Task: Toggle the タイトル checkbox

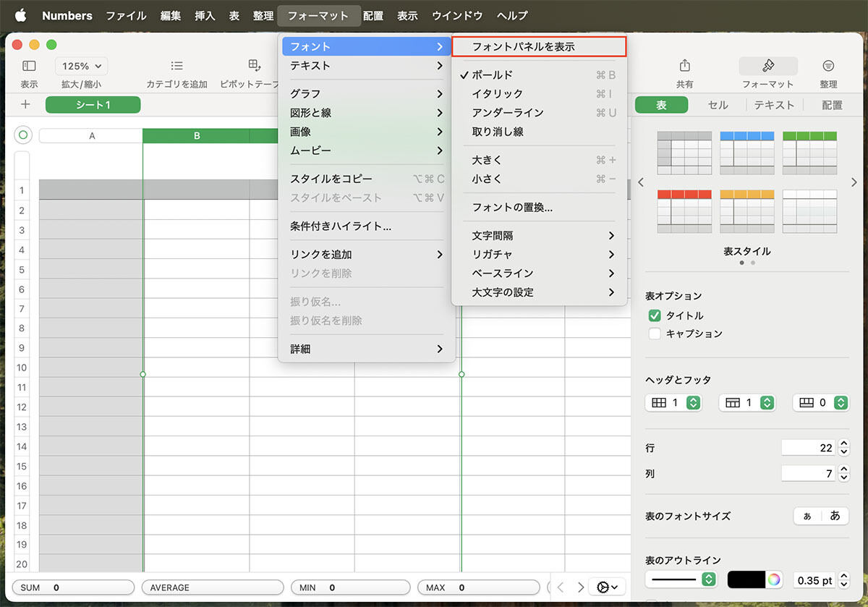Action: 655,315
